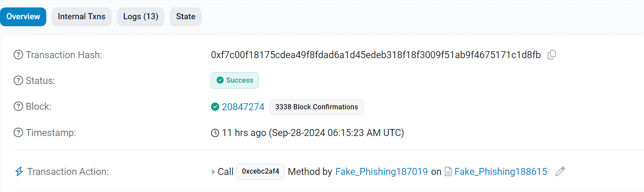Click the pencil edit icon
This screenshot has height=192, width=644.
pyautogui.click(x=560, y=171)
